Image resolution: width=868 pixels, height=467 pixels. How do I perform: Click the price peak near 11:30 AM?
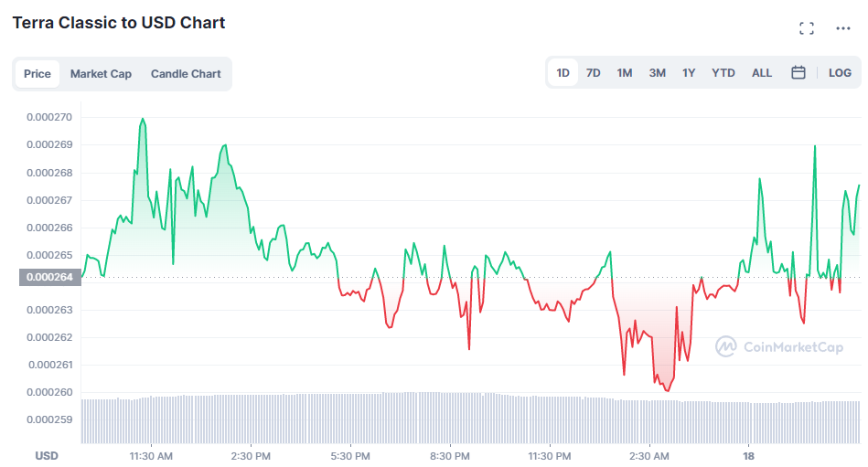pos(143,120)
